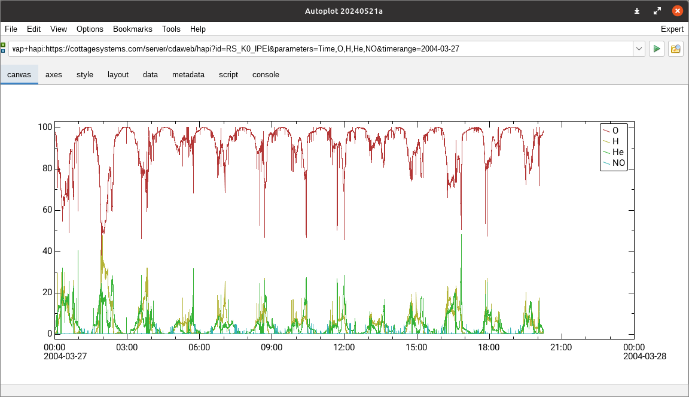
Task: Open the Help menu
Action: [x=198, y=29]
